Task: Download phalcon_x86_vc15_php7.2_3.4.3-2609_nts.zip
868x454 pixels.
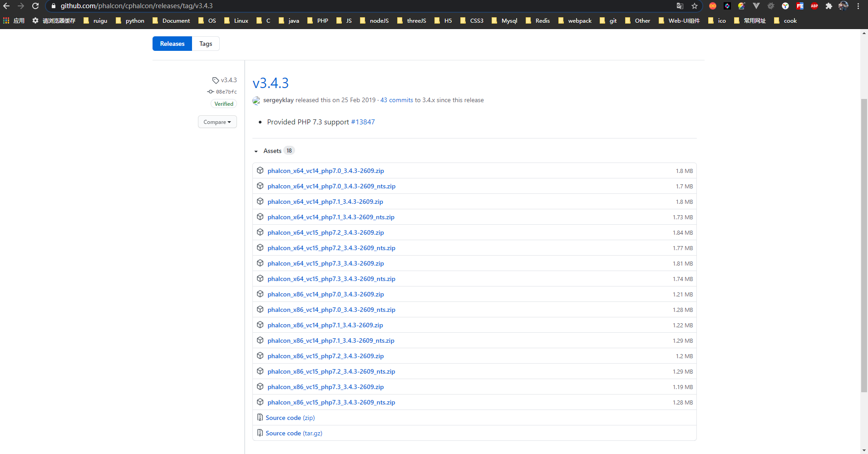Action: pos(331,371)
